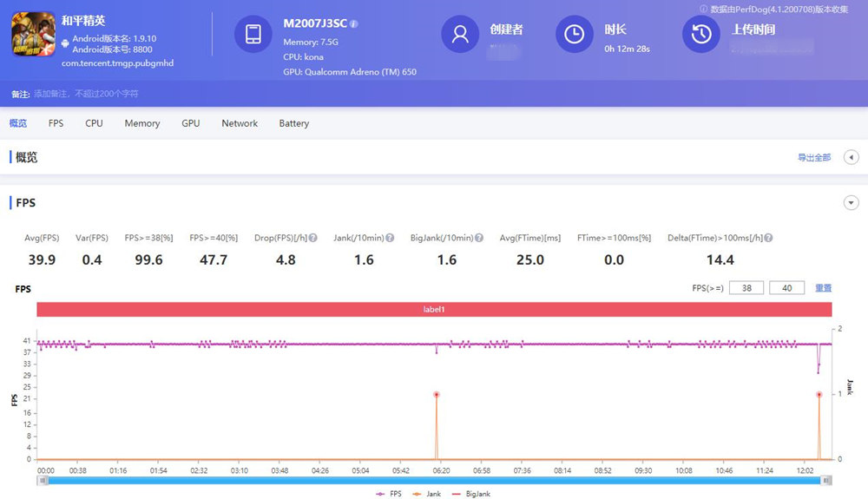
Task: Toggle FPS series in chart legend
Action: 389,494
